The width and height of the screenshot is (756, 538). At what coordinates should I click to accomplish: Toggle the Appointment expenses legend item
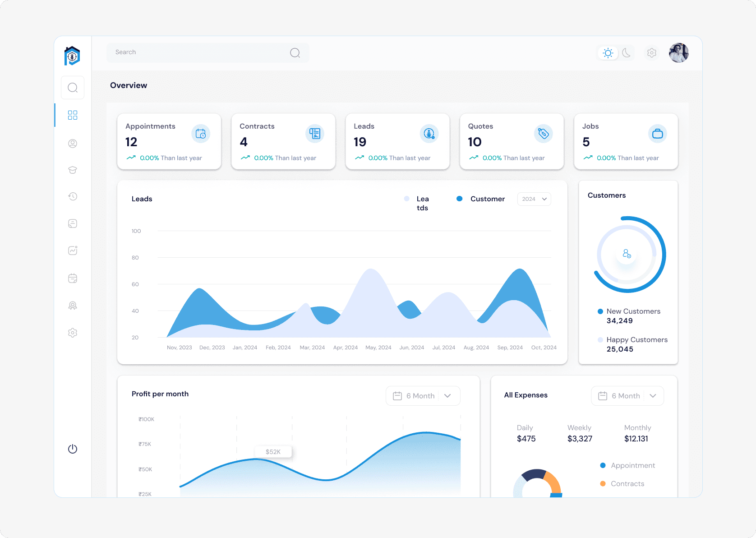pyautogui.click(x=628, y=465)
